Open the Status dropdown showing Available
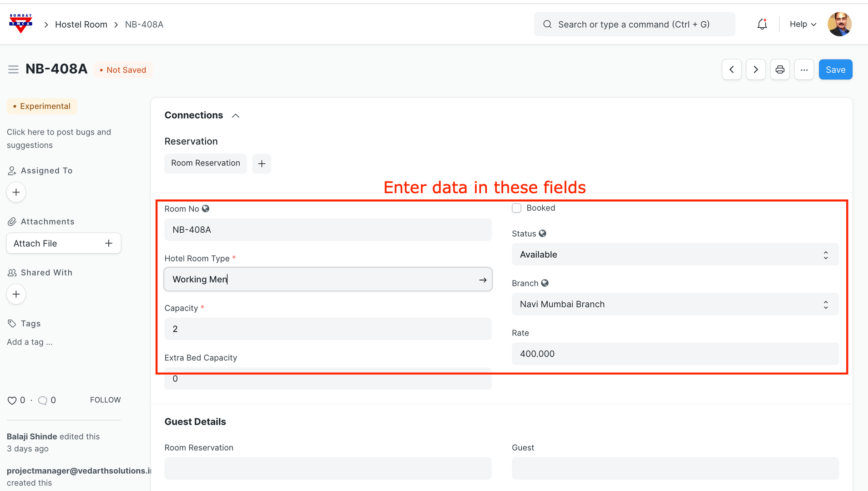868x491 pixels. click(675, 255)
